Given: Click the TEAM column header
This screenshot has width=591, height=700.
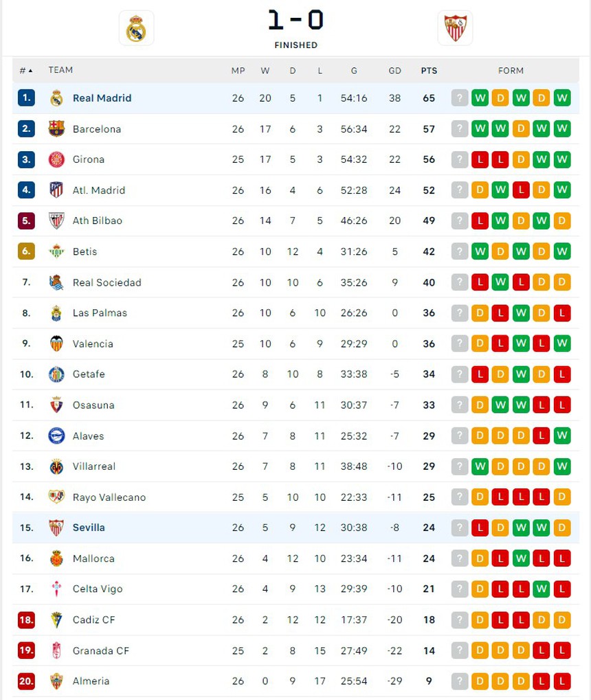Looking at the screenshot, I should click(x=60, y=70).
